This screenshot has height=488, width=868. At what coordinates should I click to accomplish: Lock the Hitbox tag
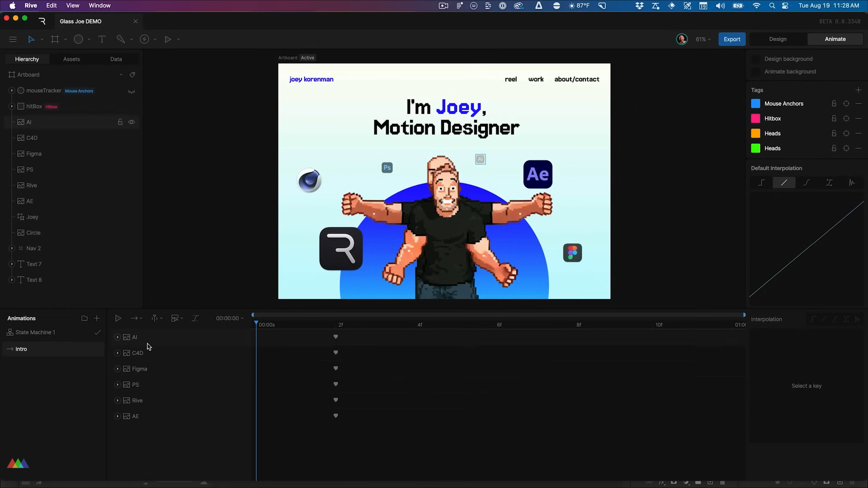(834, 118)
